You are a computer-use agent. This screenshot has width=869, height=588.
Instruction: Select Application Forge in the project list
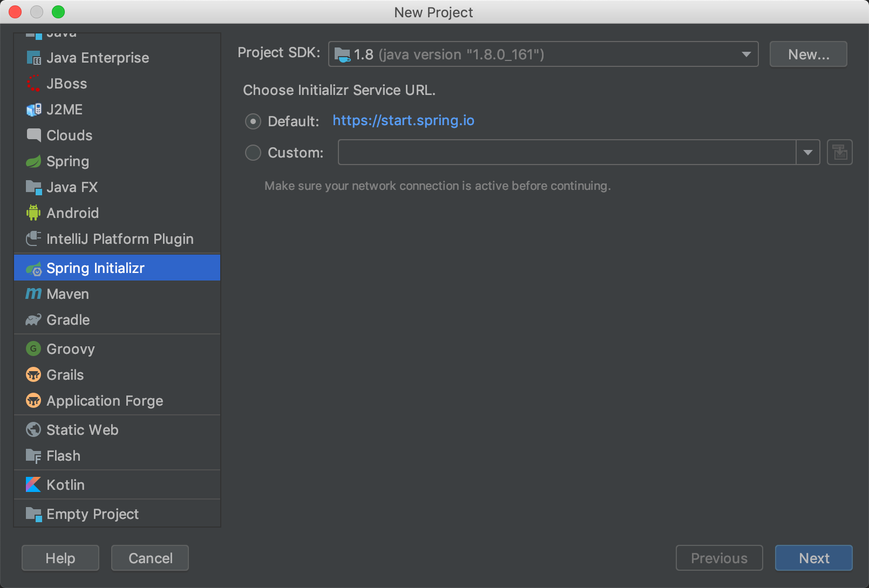click(105, 401)
